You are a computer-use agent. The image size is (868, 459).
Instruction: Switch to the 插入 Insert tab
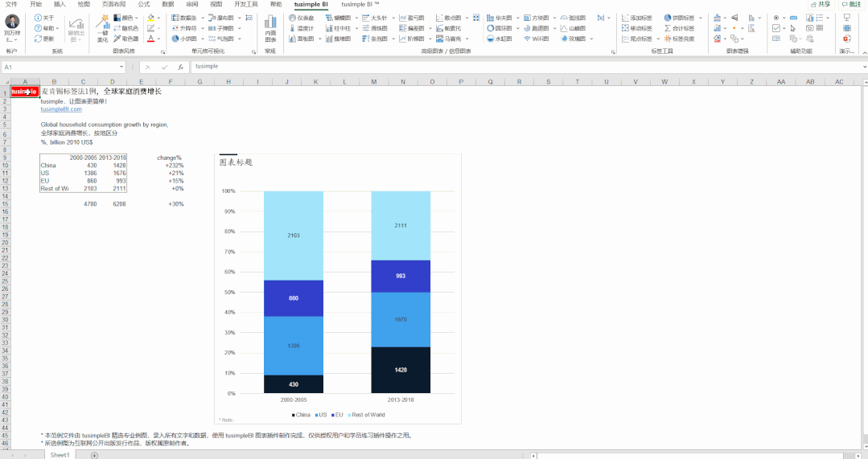tap(60, 5)
